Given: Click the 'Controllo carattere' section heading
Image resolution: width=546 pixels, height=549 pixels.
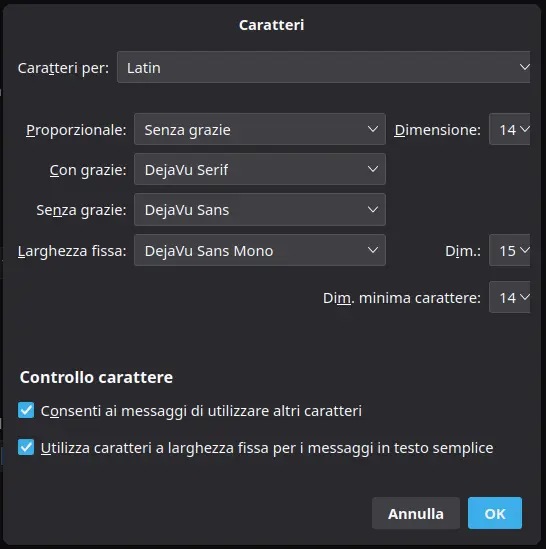Looking at the screenshot, I should point(96,377).
